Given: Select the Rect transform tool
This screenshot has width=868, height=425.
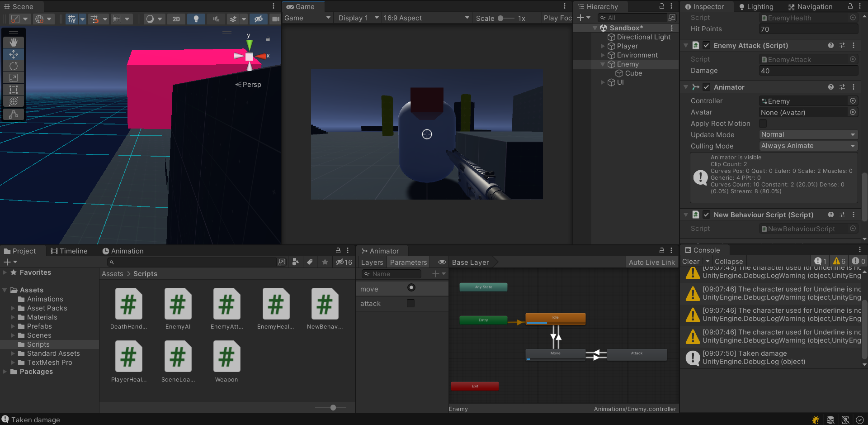Looking at the screenshot, I should (x=14, y=90).
